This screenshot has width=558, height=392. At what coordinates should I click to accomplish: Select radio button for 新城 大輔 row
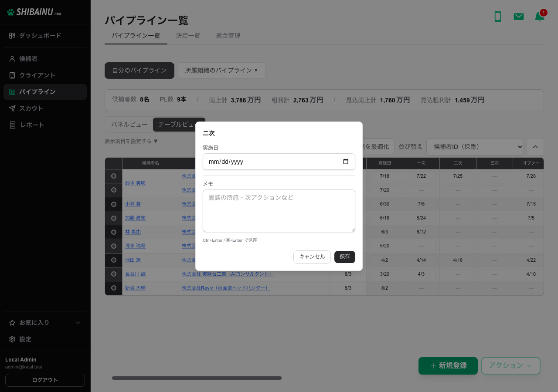coord(114,288)
